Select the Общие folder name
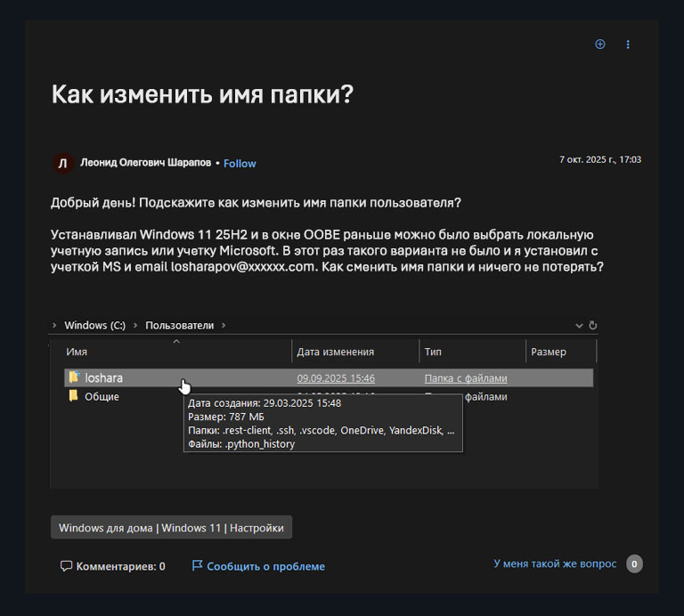684x616 pixels. 102,397
